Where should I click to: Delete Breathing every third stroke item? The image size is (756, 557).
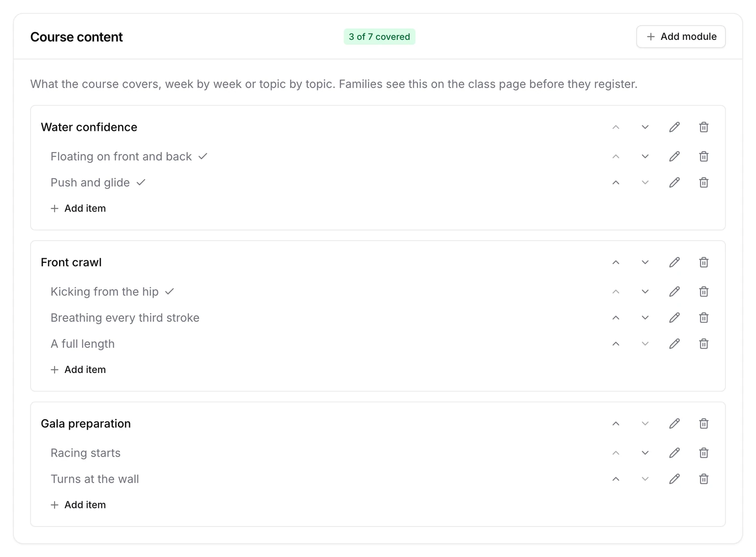tap(704, 318)
